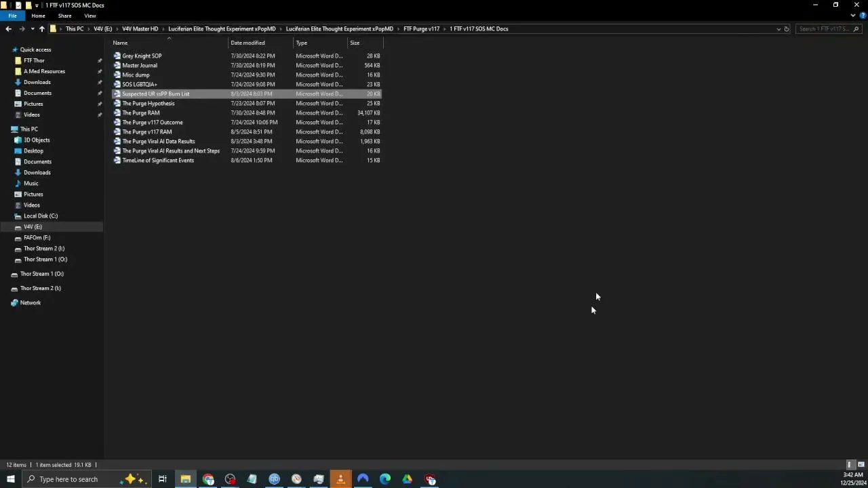Open the Share ribbon tab
Image resolution: width=868 pixels, height=488 pixels.
[x=64, y=16]
